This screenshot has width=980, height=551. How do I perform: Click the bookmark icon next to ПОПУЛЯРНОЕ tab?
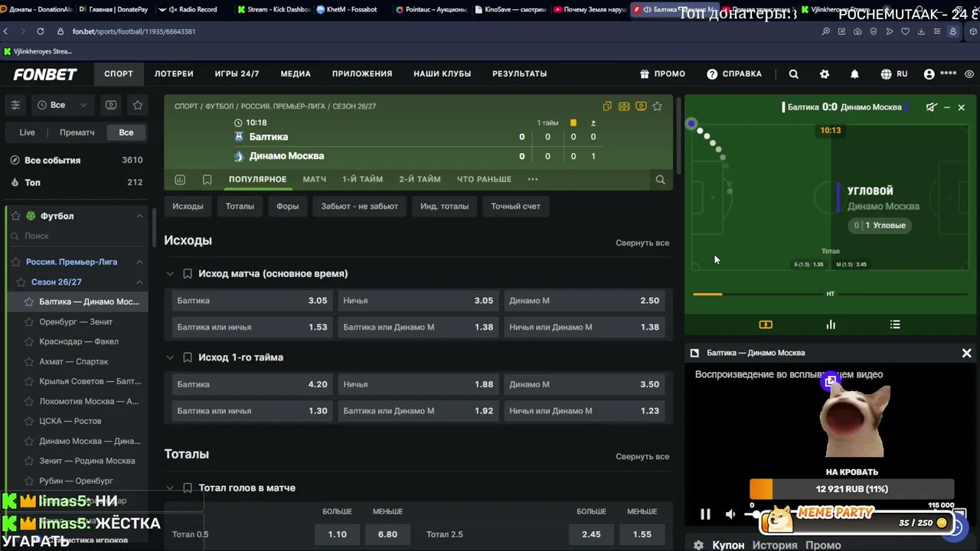(x=207, y=180)
